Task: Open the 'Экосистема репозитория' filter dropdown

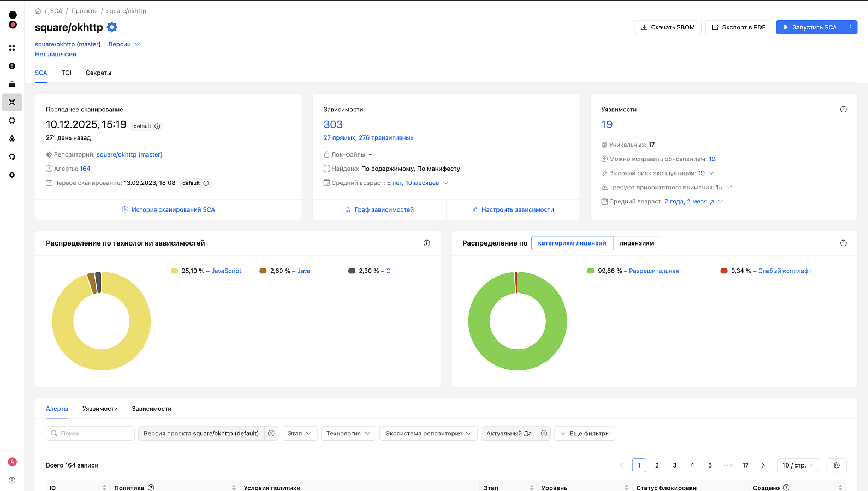Action: pyautogui.click(x=429, y=434)
